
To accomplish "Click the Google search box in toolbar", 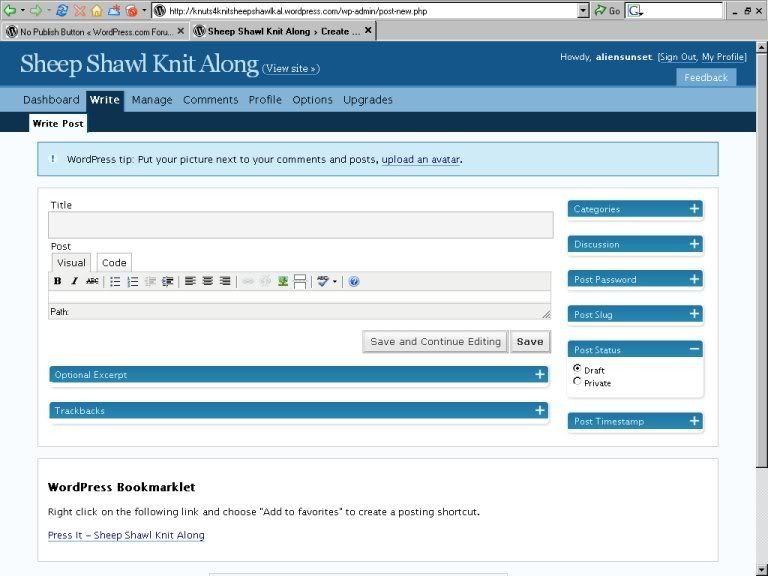I will coord(675,10).
